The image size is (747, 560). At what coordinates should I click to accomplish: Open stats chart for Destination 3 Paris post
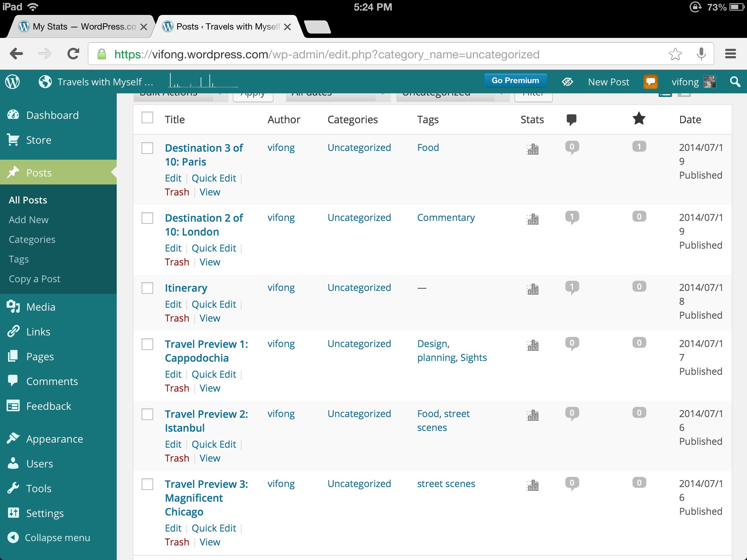[x=533, y=149]
